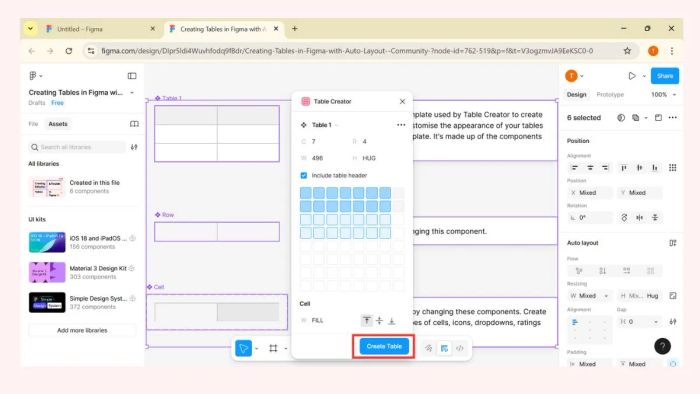Open present options dropdown arrow
The image size is (700, 394).
(644, 76)
